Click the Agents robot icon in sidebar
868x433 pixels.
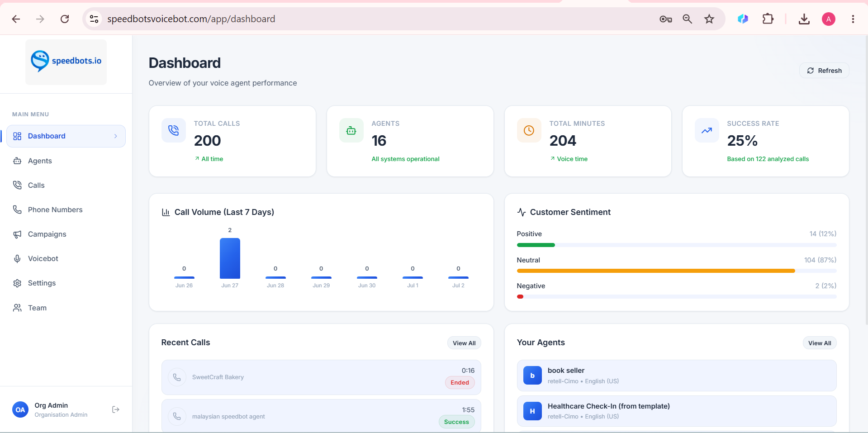[17, 161]
